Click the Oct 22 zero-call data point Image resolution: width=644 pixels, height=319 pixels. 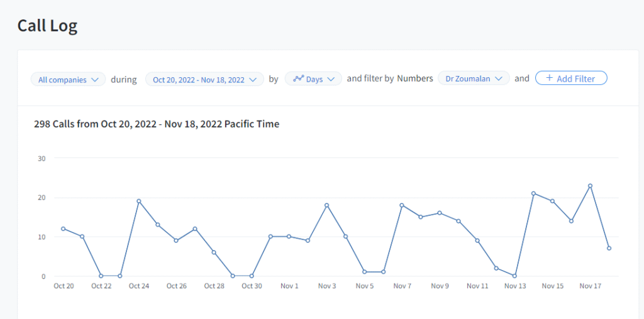[101, 276]
